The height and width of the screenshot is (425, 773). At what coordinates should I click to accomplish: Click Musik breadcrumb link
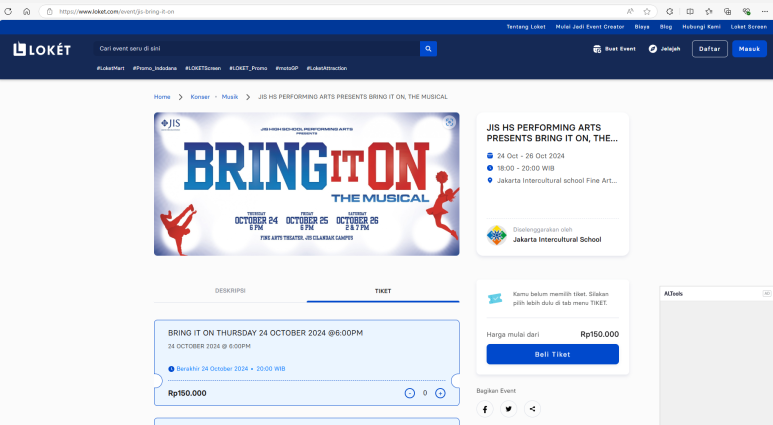230,97
